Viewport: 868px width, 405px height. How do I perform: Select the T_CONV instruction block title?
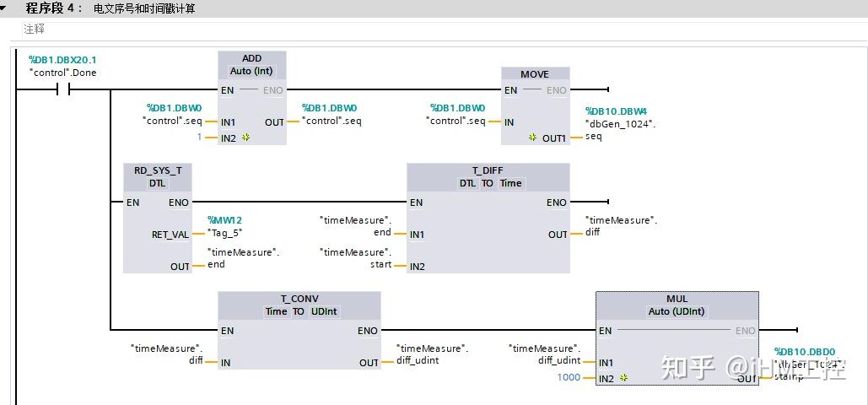point(299,299)
